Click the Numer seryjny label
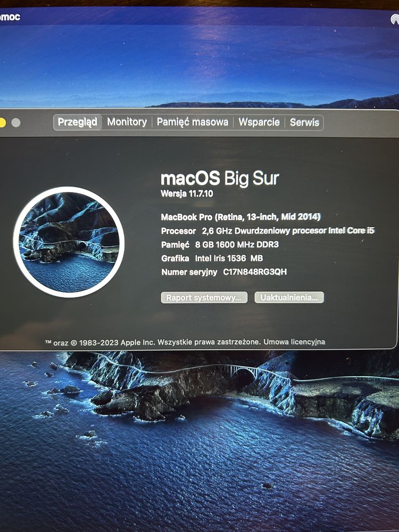This screenshot has height=532, width=399. click(x=189, y=272)
